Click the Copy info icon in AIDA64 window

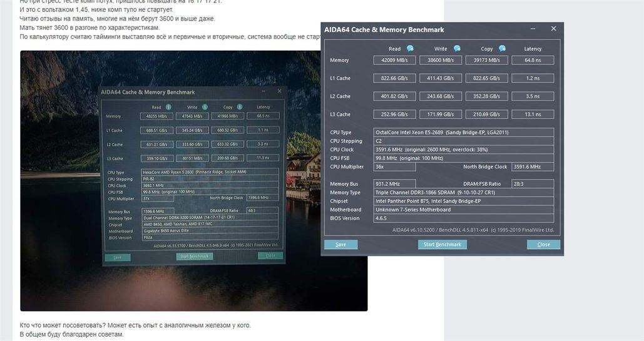(x=502, y=48)
